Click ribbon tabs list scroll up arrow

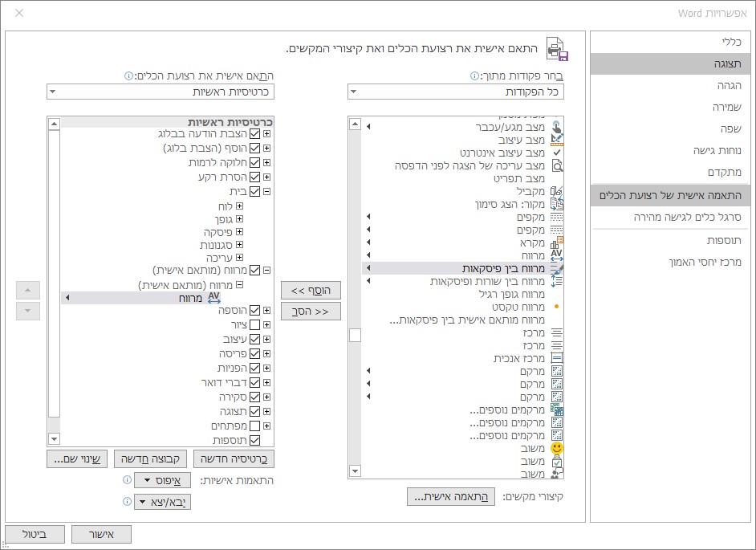[54, 124]
